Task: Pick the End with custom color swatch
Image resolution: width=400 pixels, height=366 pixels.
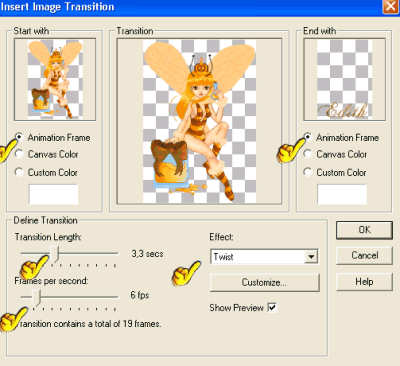Action: pyautogui.click(x=342, y=195)
